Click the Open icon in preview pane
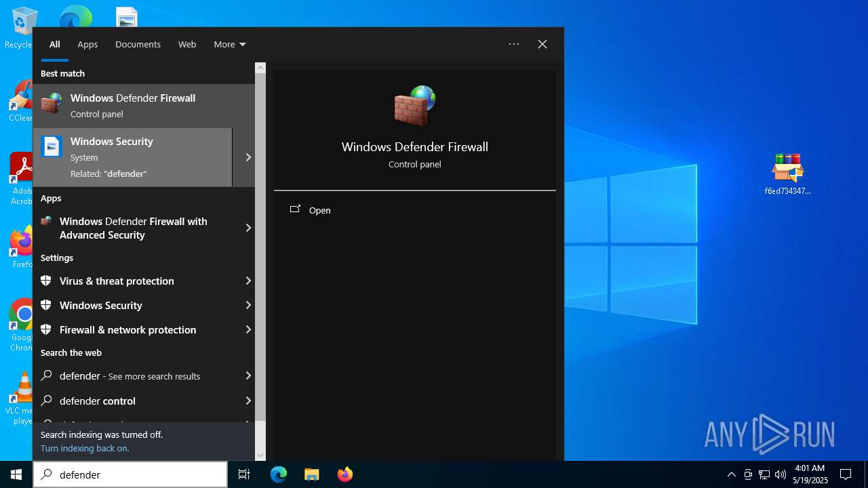This screenshot has width=868, height=488. (295, 209)
